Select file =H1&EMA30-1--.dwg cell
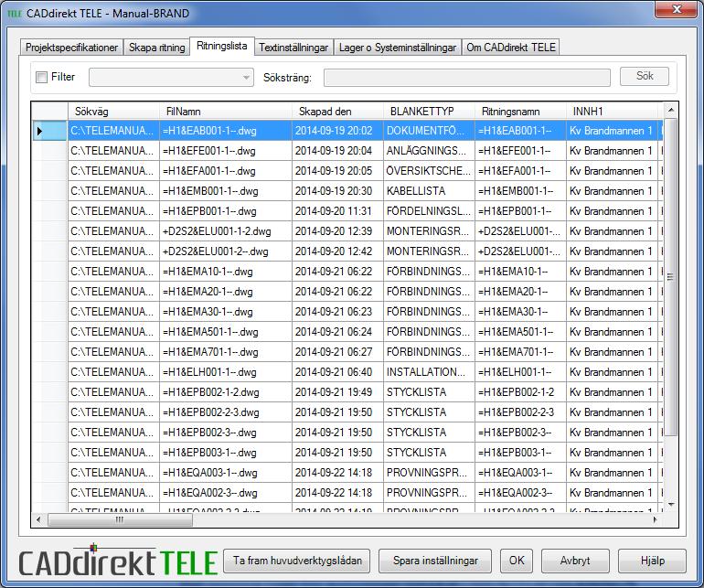The width and height of the screenshot is (704, 588). (x=226, y=312)
